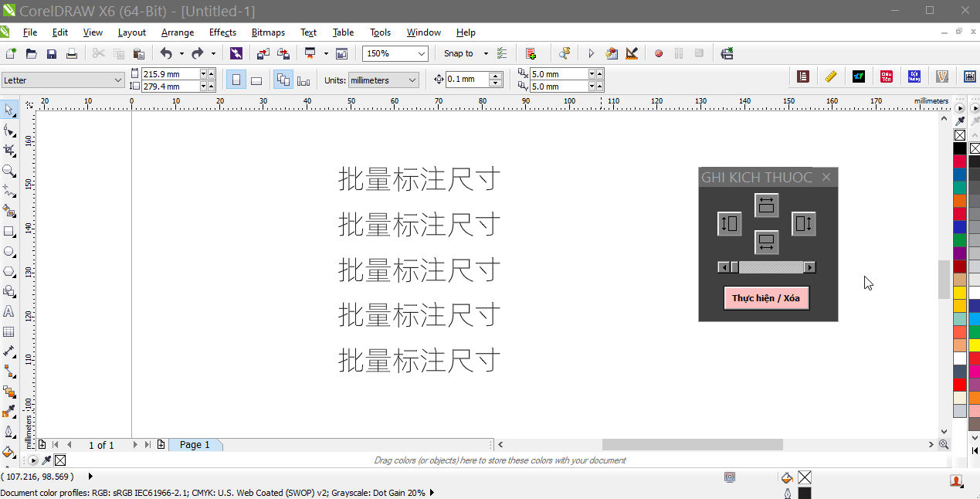The height and width of the screenshot is (499, 980).
Task: Click the page width 215.9 mm field
Action: (x=171, y=74)
